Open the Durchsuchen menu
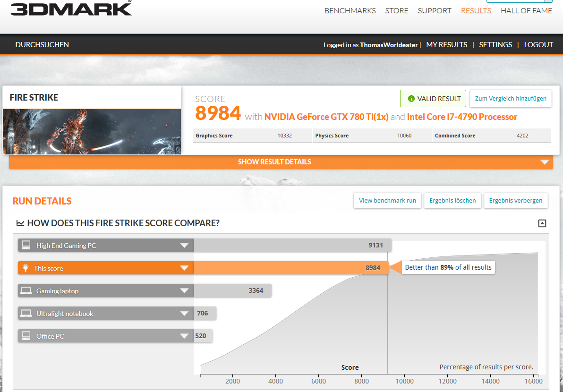The height and width of the screenshot is (392, 563). (x=42, y=45)
